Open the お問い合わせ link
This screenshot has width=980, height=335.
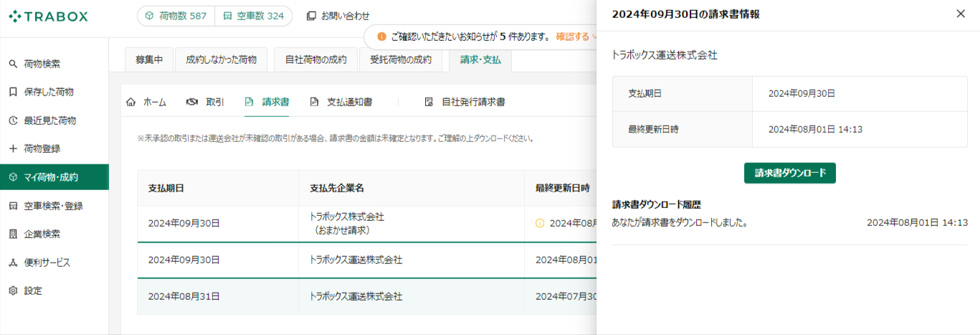point(338,16)
